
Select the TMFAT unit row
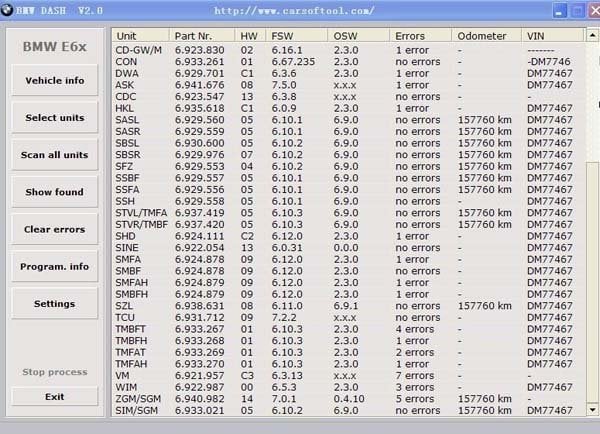(348, 352)
